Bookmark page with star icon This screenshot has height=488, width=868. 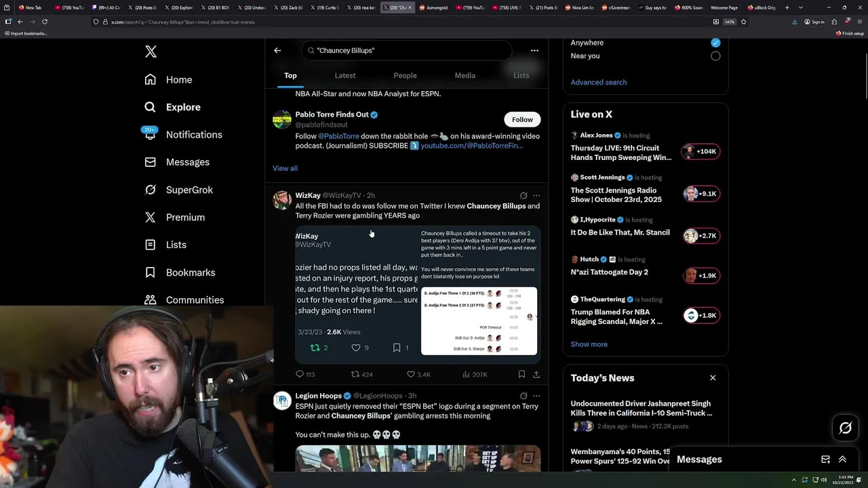click(743, 22)
